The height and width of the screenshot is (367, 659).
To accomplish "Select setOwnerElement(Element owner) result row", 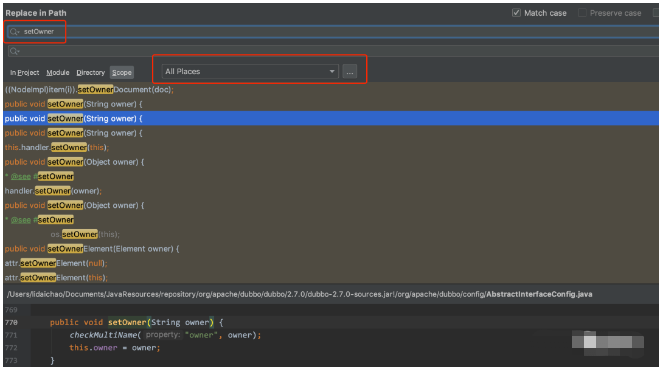I will pos(331,249).
